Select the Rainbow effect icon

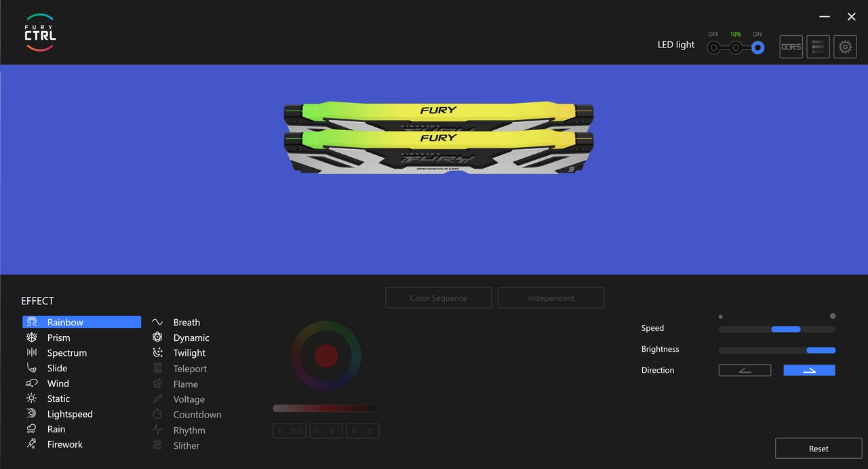click(x=32, y=323)
